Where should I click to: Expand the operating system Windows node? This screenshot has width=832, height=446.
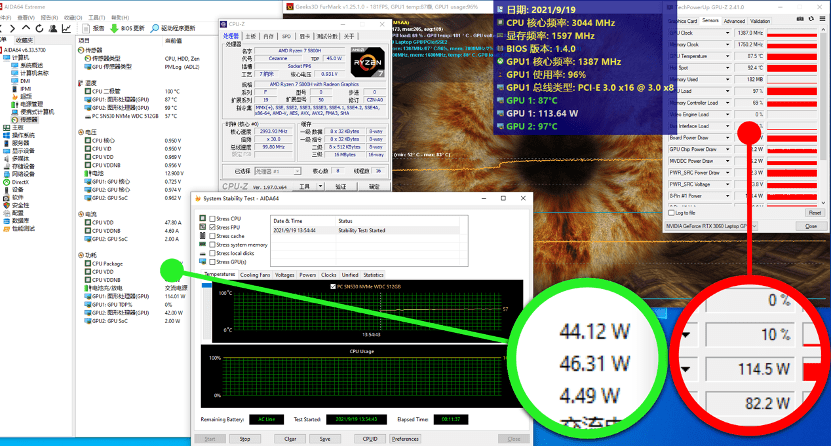tap(19, 135)
